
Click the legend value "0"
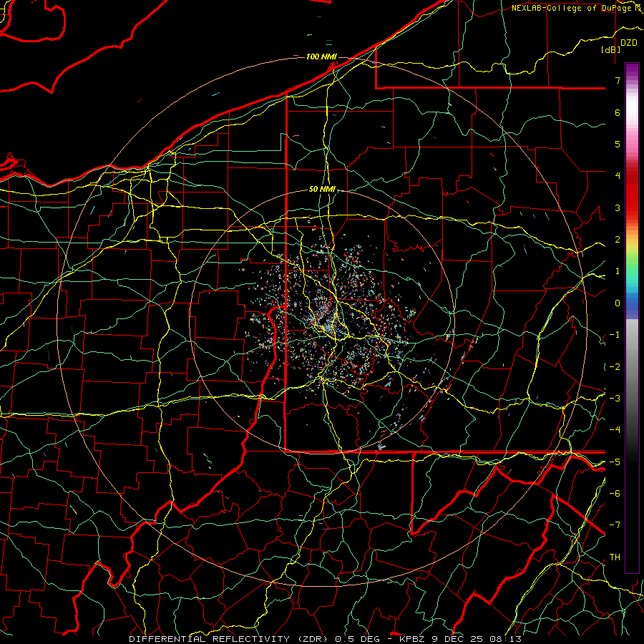tap(618, 303)
